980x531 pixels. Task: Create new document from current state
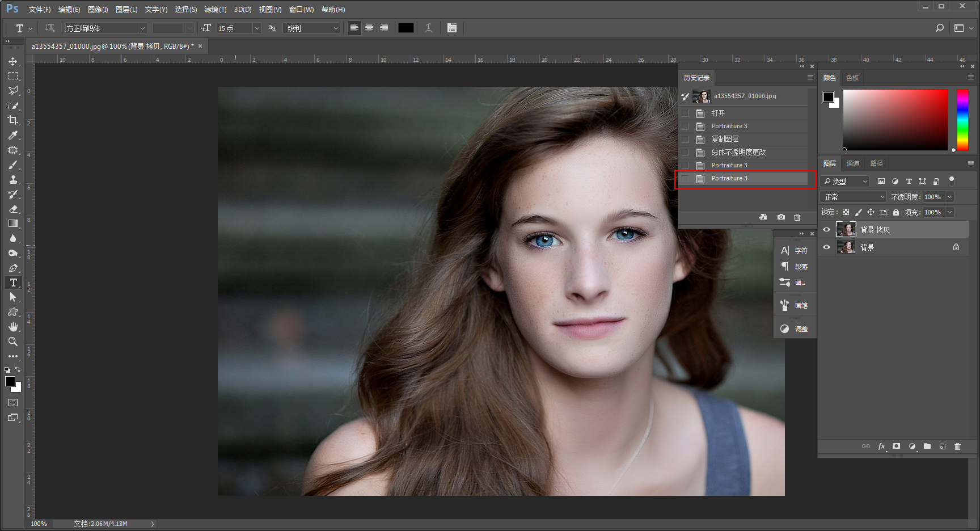pyautogui.click(x=763, y=217)
